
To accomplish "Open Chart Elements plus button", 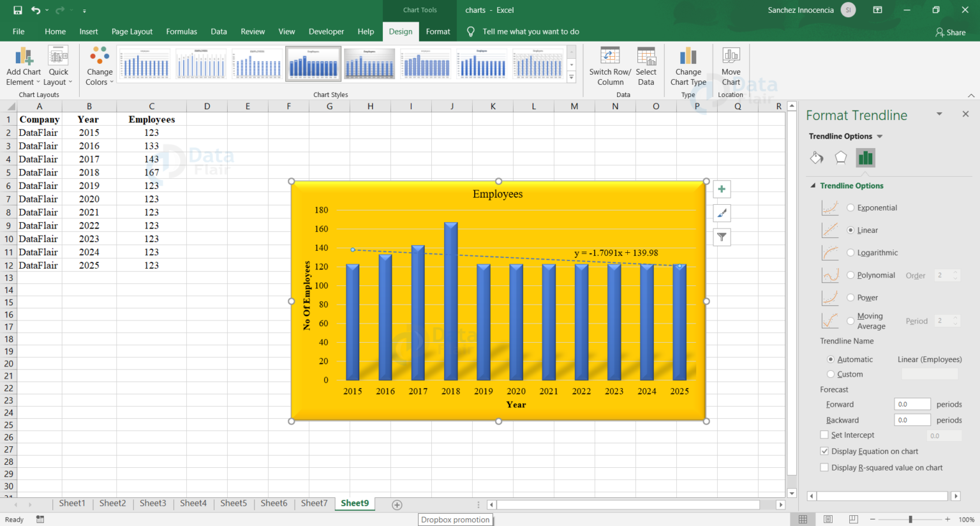I will (x=722, y=189).
